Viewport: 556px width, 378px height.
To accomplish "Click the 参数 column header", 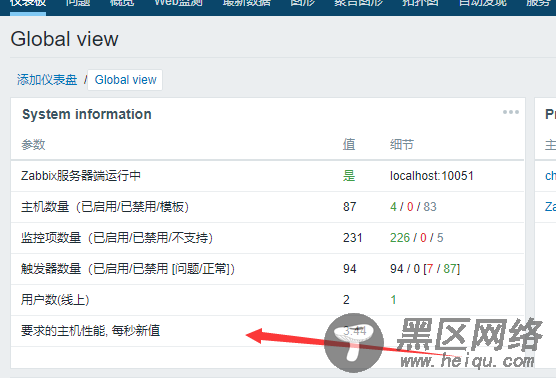I will [x=33, y=145].
